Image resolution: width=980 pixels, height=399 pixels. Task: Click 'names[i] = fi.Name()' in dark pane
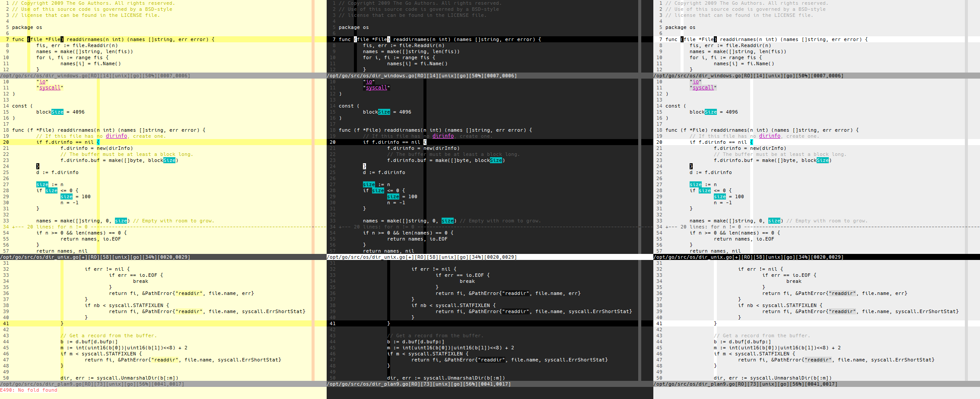417,63
